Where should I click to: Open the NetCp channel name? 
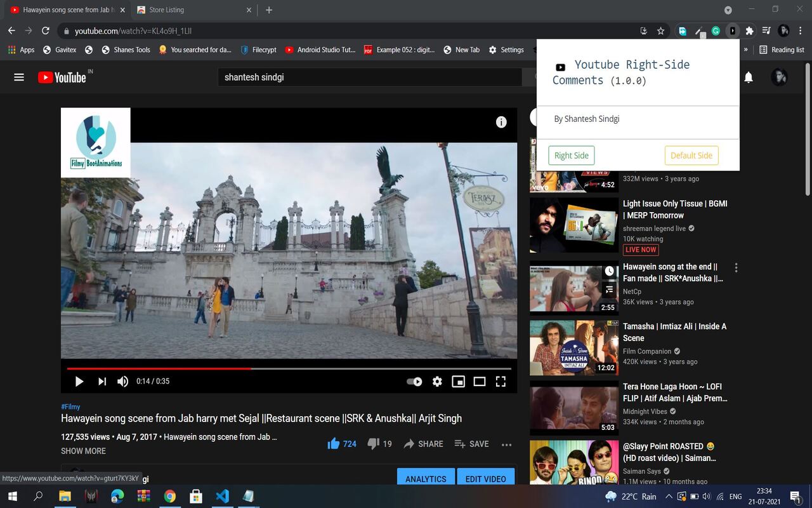coord(632,291)
